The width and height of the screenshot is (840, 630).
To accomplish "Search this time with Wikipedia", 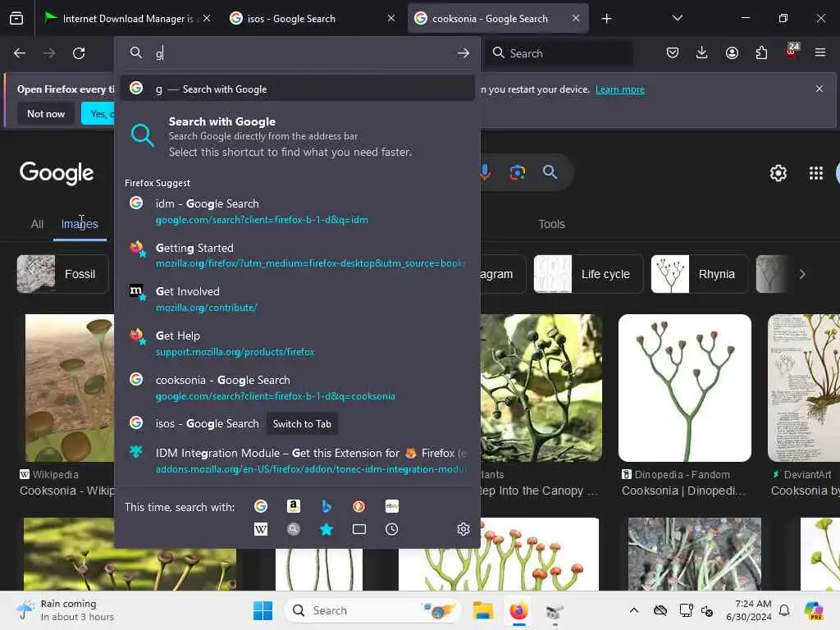I will [261, 529].
